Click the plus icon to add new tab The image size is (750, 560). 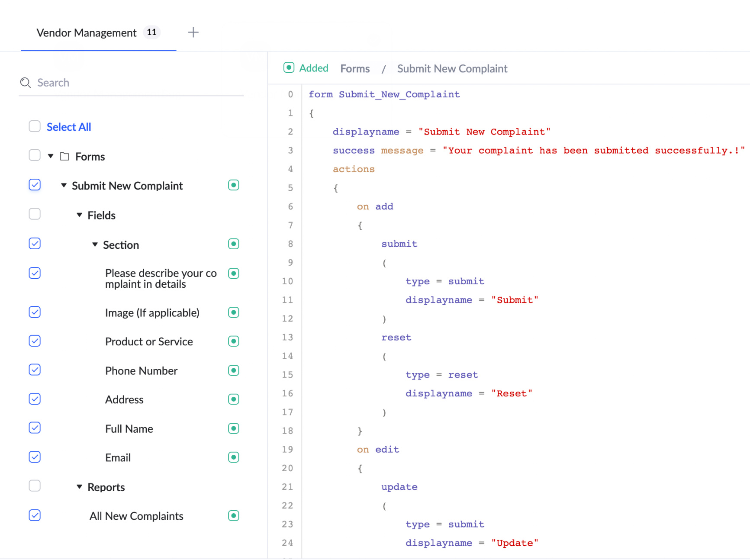point(193,32)
